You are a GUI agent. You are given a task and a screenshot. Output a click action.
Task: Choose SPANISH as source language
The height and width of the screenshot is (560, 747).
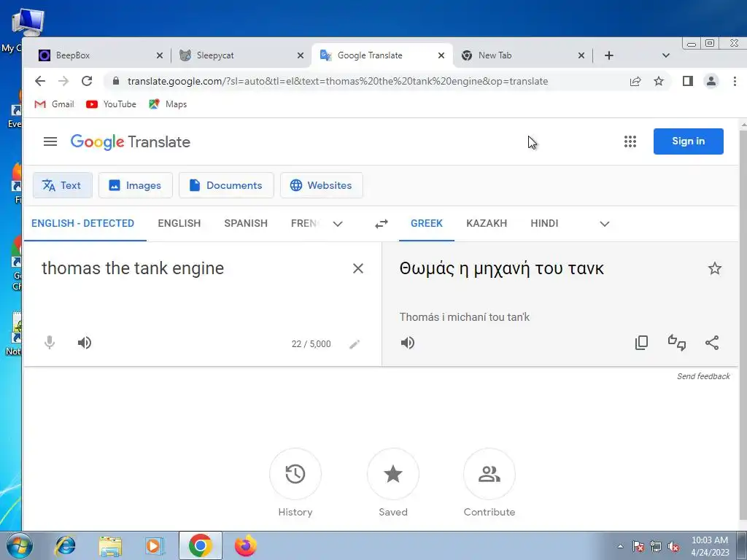coord(246,223)
